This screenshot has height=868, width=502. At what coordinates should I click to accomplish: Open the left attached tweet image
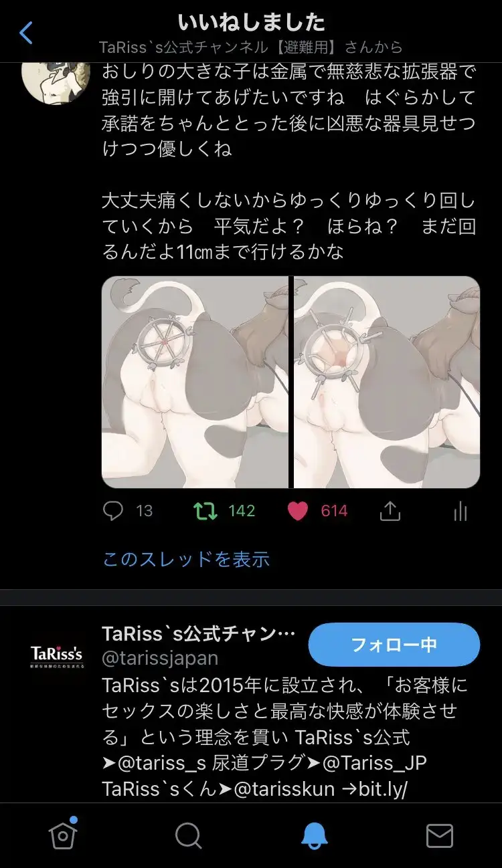(x=195, y=383)
